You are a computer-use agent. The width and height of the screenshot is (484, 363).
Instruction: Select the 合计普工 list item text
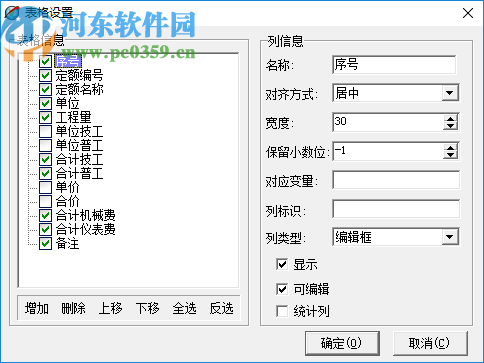click(79, 173)
